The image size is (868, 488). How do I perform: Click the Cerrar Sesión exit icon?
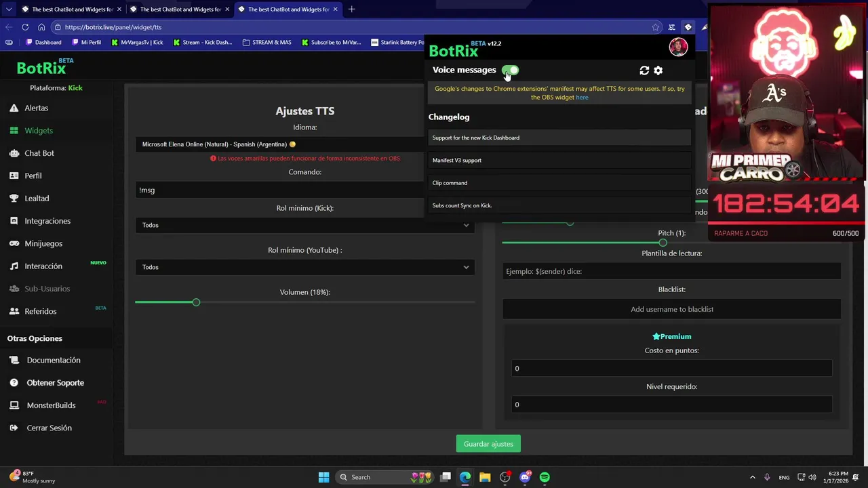point(14,428)
